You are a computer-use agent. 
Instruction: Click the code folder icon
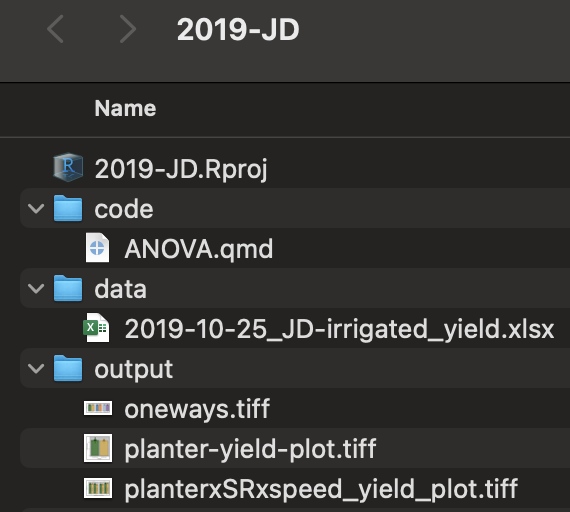tap(68, 208)
